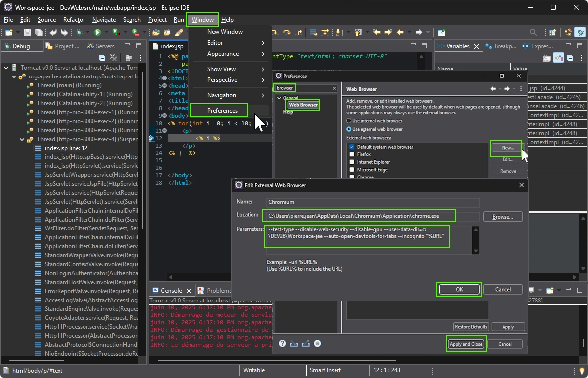Screen dimensions: 588x378
Task: Uncheck Default system web browser checkbox
Action: (352, 147)
